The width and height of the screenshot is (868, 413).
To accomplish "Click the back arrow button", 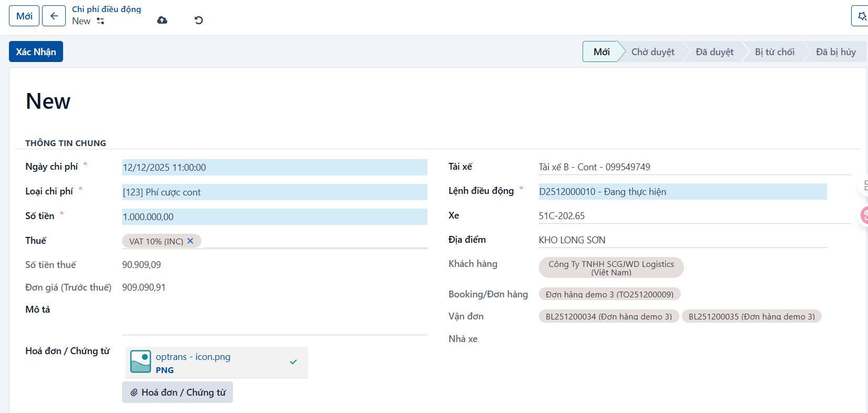I will click(x=54, y=16).
